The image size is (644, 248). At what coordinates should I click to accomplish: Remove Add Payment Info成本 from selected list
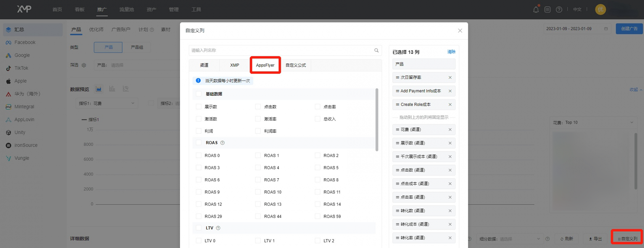click(450, 91)
